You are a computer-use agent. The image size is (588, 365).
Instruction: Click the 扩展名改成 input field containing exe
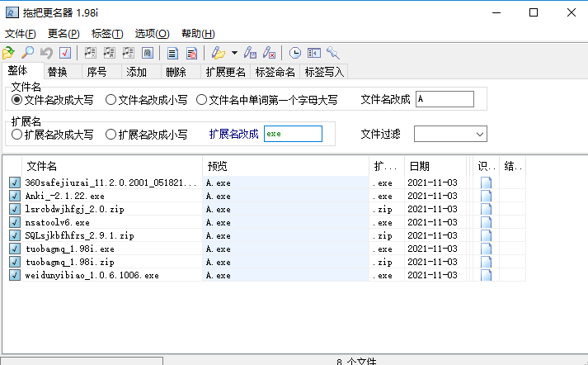(x=293, y=134)
